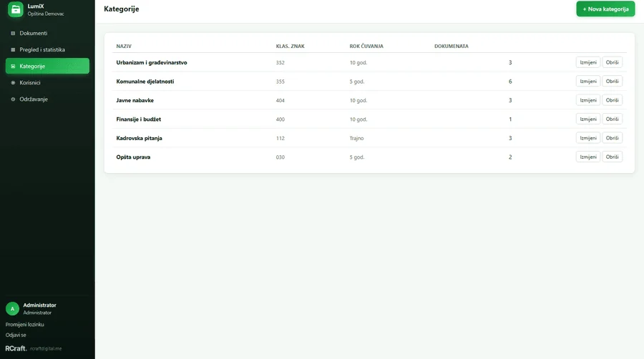Delete the Urbanizam i građevinarstvo category

pos(612,62)
